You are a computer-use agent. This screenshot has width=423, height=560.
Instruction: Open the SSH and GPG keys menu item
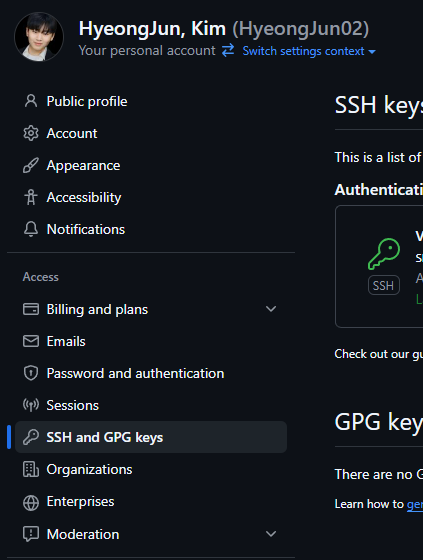pos(151,437)
